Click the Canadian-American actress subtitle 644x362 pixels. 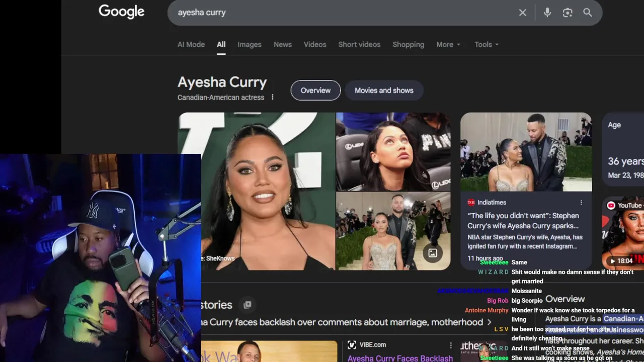tap(221, 97)
